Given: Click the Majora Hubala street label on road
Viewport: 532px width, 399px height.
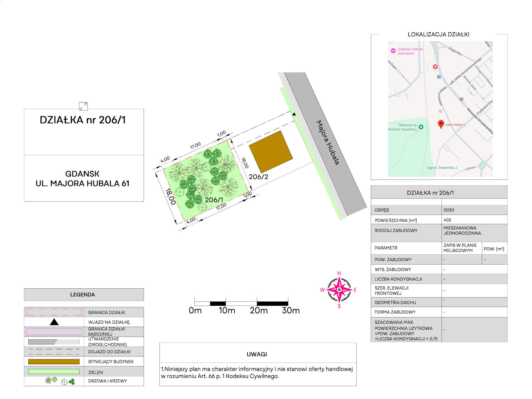Looking at the screenshot, I should (328, 143).
